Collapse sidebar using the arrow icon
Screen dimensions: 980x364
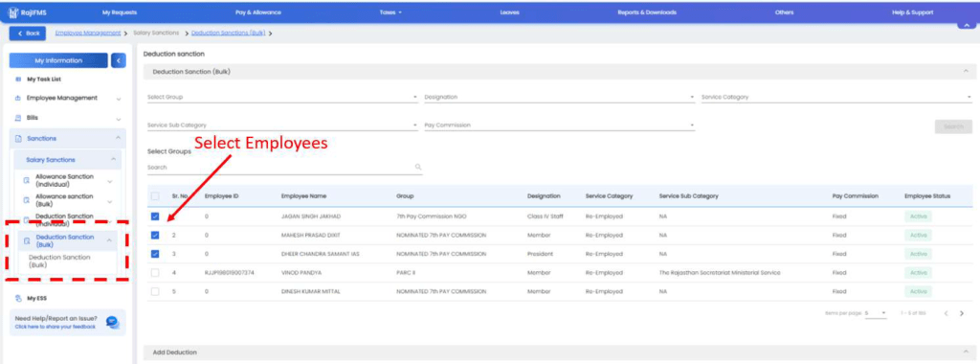119,60
